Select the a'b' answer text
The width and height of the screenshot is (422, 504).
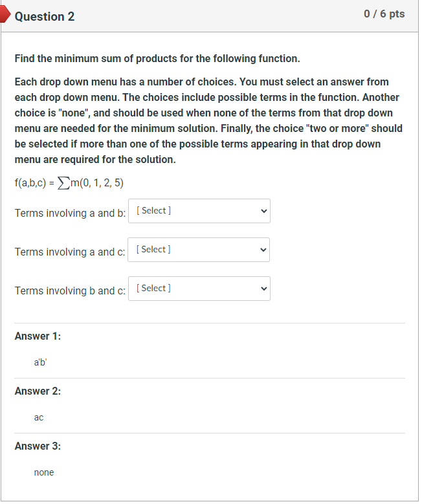pos(40,363)
